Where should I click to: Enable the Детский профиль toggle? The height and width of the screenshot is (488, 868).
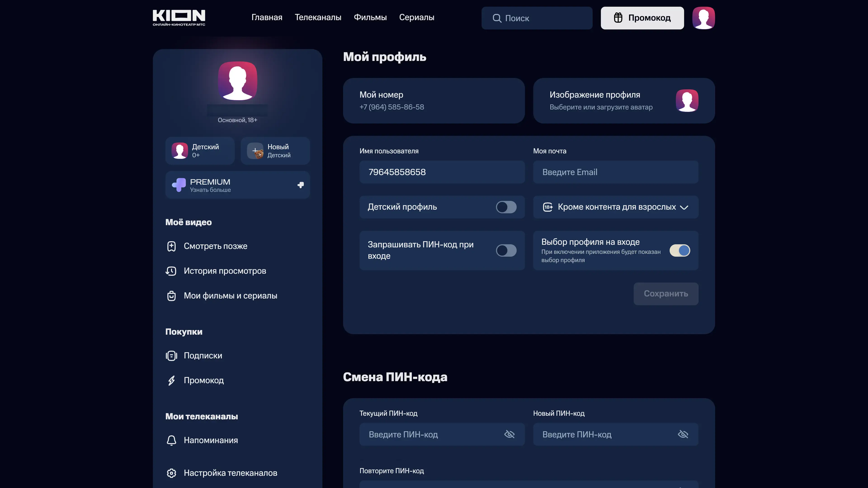[506, 207]
